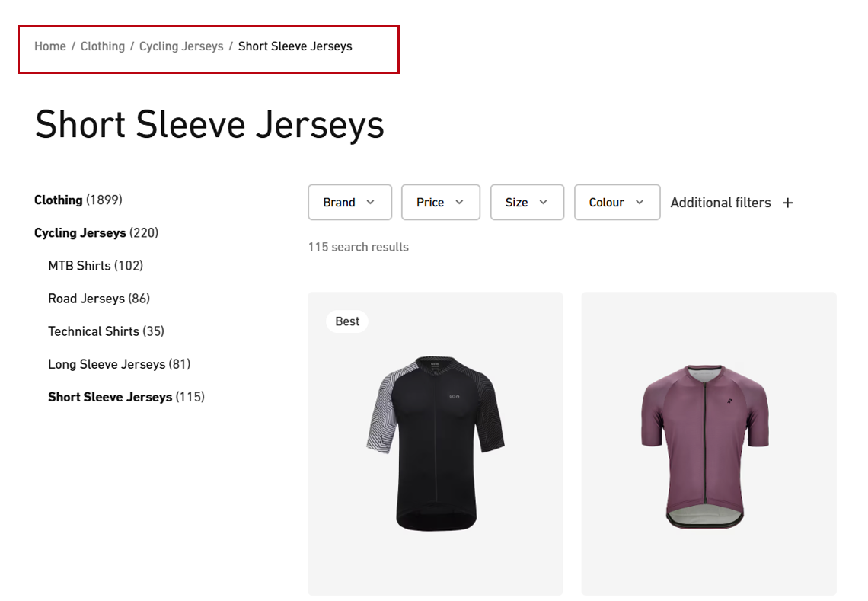Viewport: 868px width, 601px height.
Task: Click the Short Sleeve Jerseys breadcrumb
Action: [295, 46]
